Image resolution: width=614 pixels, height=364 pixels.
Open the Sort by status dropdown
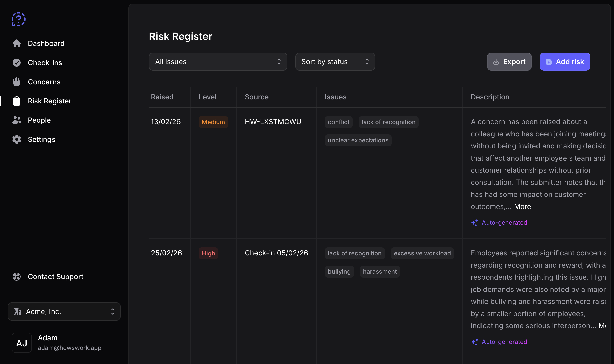point(335,62)
